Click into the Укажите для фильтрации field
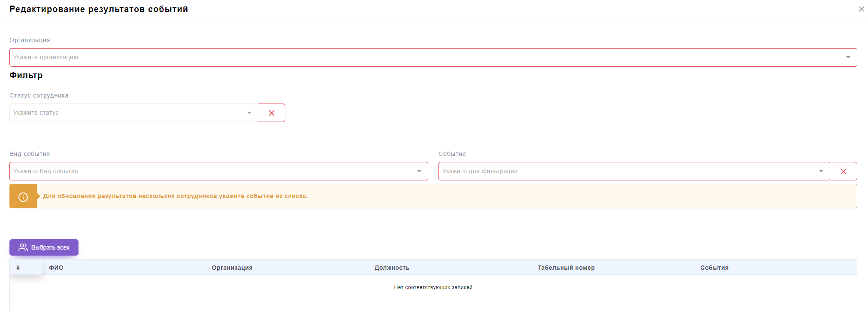Viewport: 868px width, 311px height. [626, 171]
